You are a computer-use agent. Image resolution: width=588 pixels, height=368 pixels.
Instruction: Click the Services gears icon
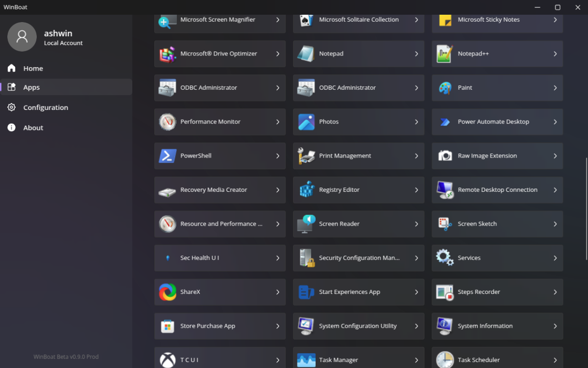[x=445, y=258]
